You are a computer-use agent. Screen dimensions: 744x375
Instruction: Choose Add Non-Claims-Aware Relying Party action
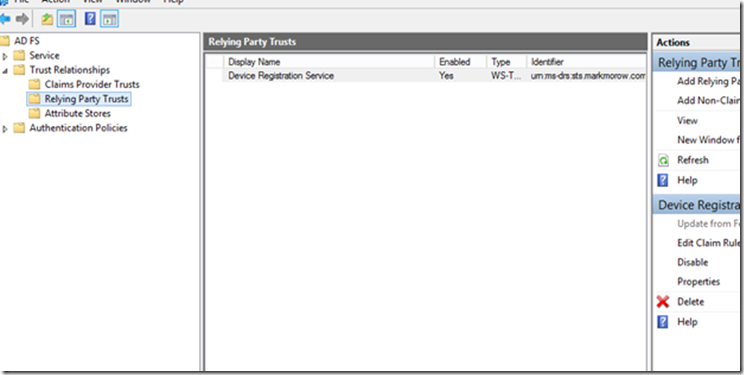[709, 101]
